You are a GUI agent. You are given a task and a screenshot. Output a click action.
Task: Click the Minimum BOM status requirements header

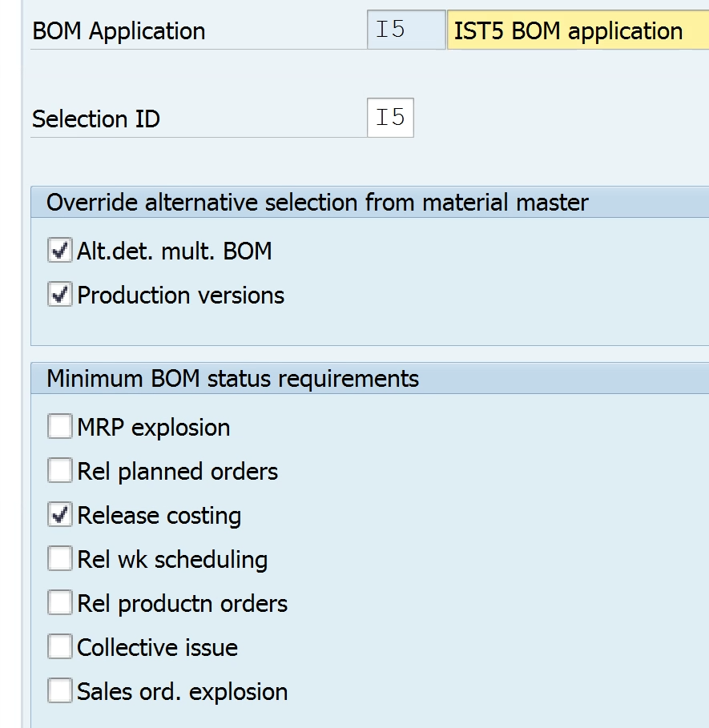coord(369,378)
